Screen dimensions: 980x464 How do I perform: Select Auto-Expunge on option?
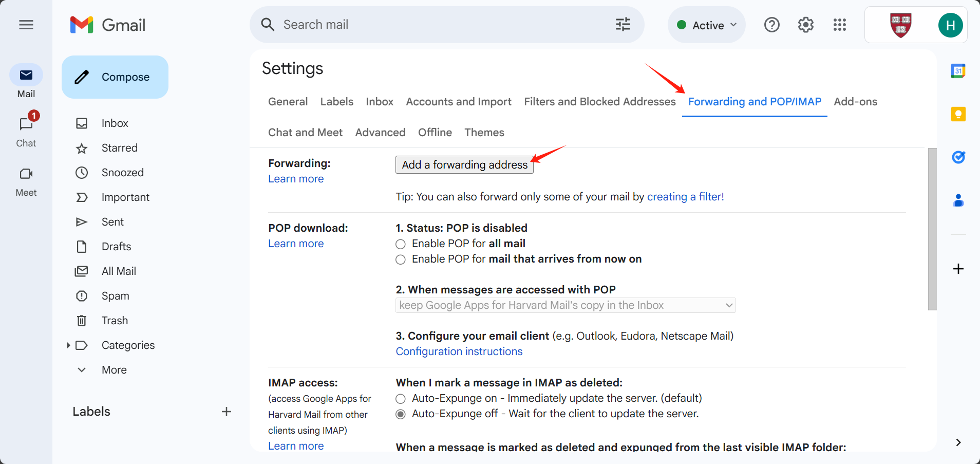[x=401, y=399]
